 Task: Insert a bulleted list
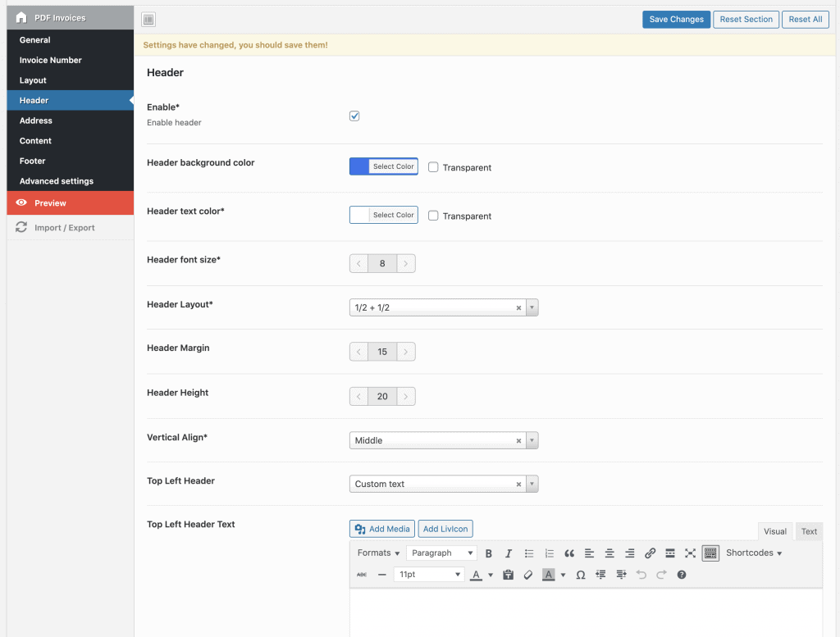tap(529, 553)
